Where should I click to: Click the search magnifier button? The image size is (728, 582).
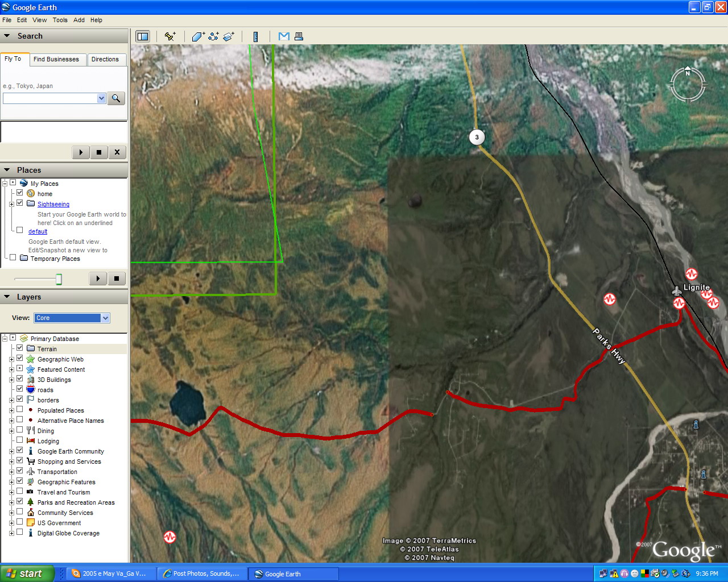116,98
